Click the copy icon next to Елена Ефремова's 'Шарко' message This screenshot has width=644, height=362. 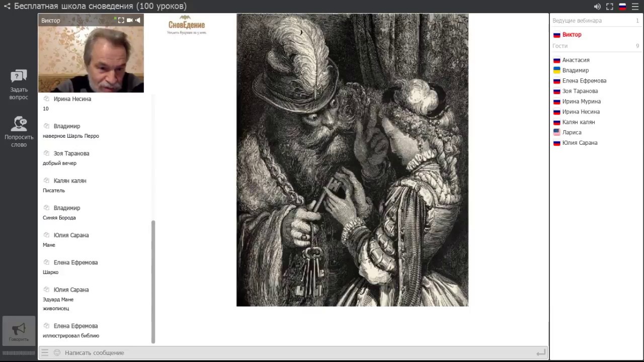(46, 262)
